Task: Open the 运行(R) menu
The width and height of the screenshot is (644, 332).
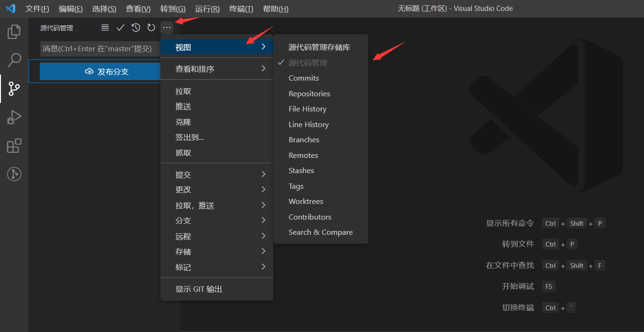Action: click(207, 9)
